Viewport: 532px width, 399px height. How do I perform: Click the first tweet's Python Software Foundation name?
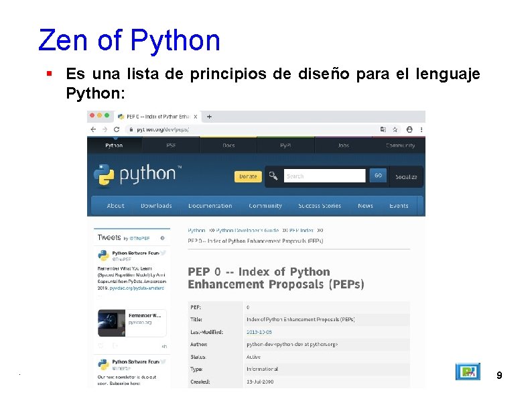tap(136, 253)
